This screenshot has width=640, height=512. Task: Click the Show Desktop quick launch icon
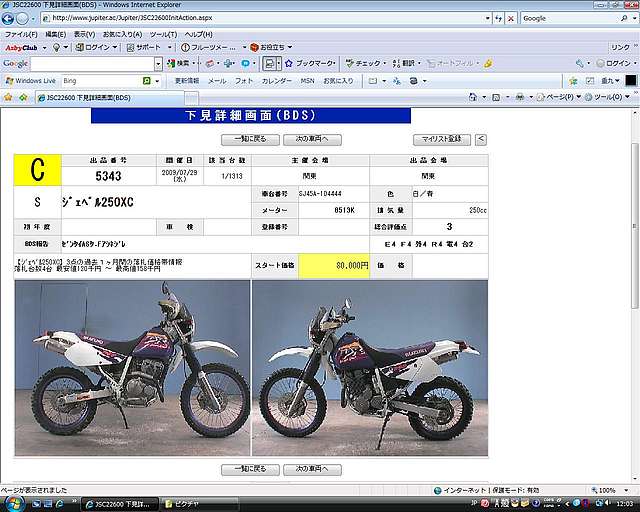click(x=36, y=504)
